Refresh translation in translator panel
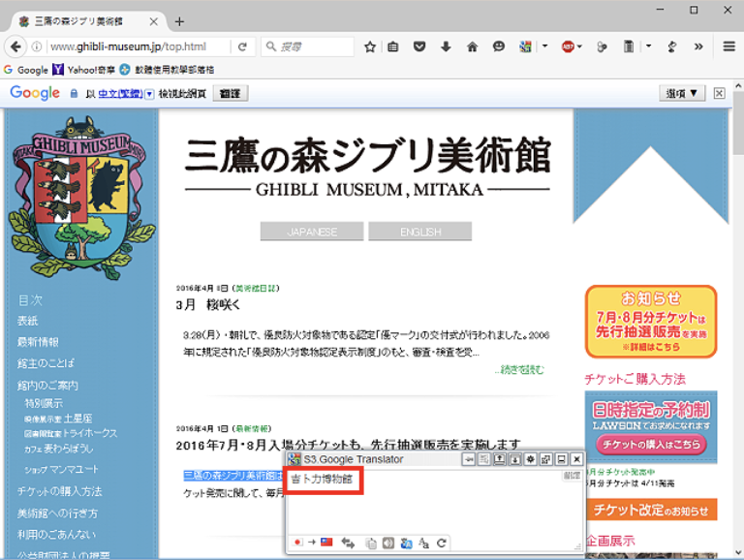 point(442,543)
